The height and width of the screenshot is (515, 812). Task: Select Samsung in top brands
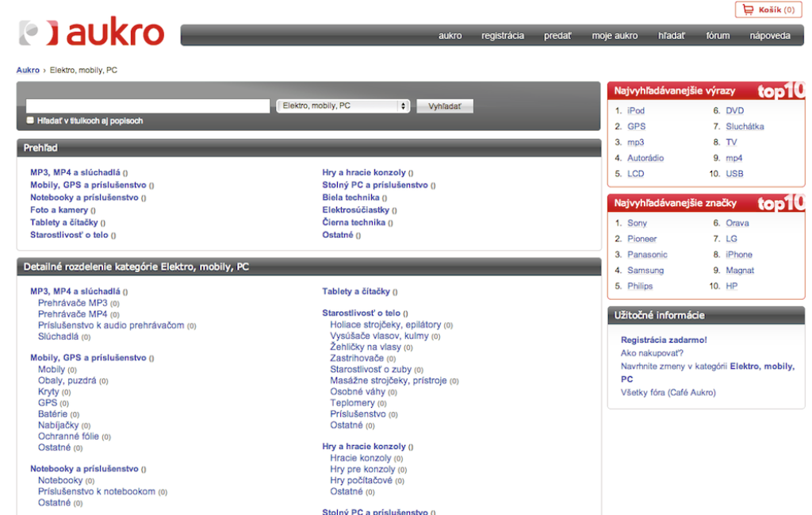pos(645,271)
